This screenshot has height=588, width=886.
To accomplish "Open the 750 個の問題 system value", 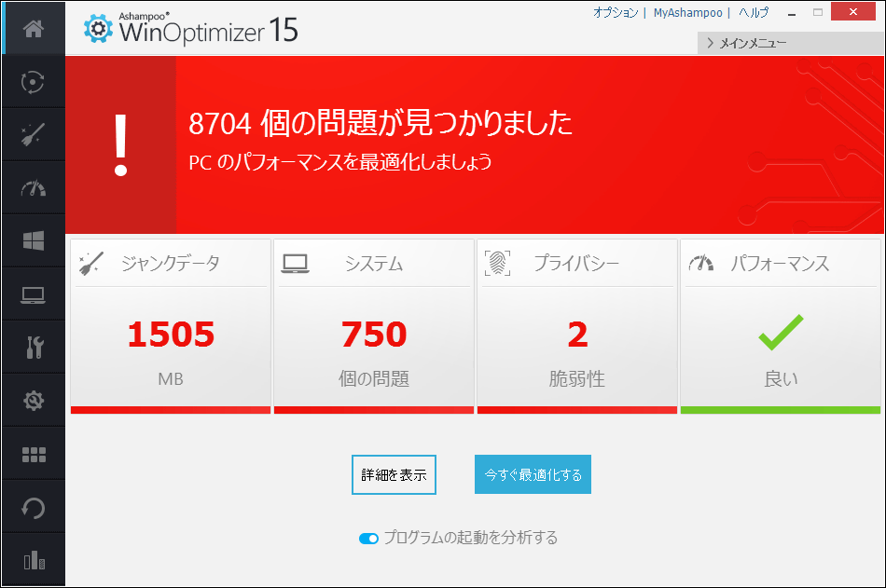I will click(373, 334).
